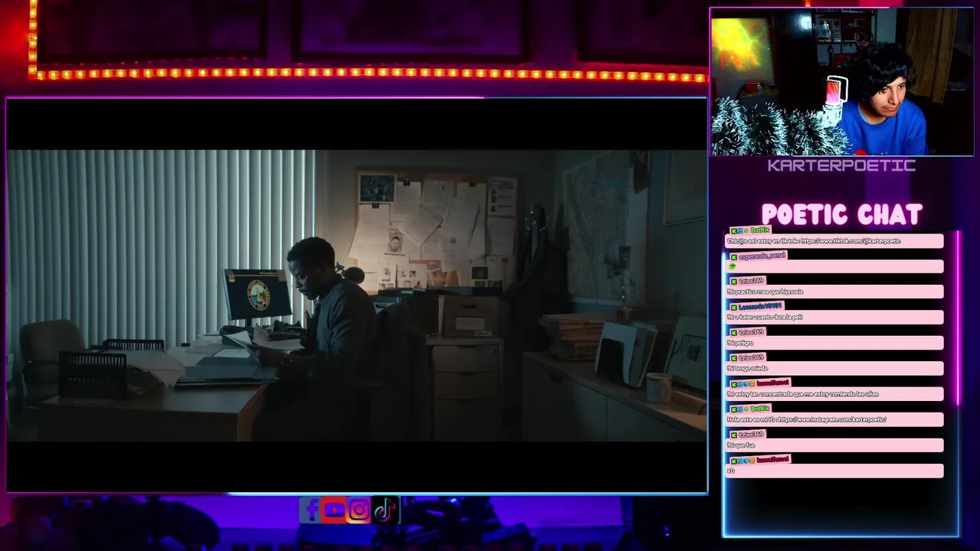Select BotRix username above the TikTok message
The width and height of the screenshot is (980, 551).
(x=760, y=230)
